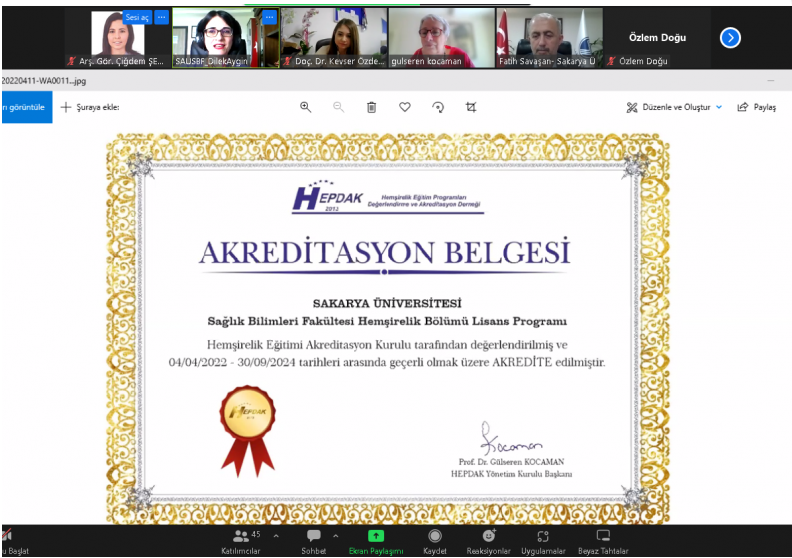
Task: Click 'Sesi aç' unmute on first video
Action: pos(137,17)
